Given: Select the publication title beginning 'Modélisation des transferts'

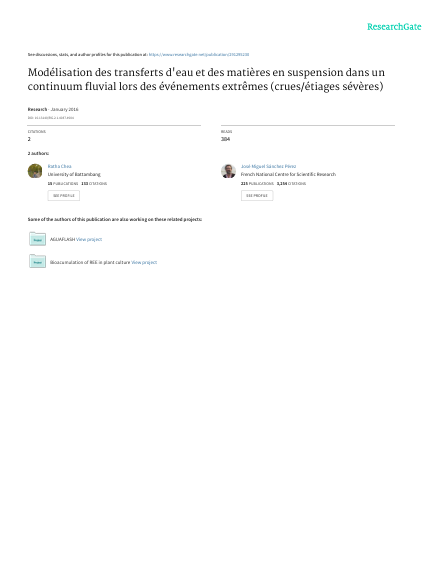Looking at the screenshot, I should [x=206, y=79].
